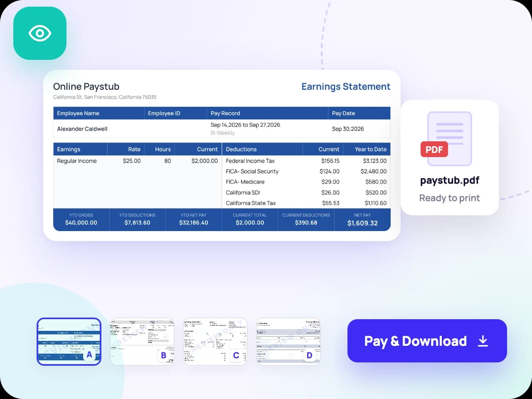532x399 pixels.
Task: Click the California SDI amount '$26.00'
Action: point(330,192)
